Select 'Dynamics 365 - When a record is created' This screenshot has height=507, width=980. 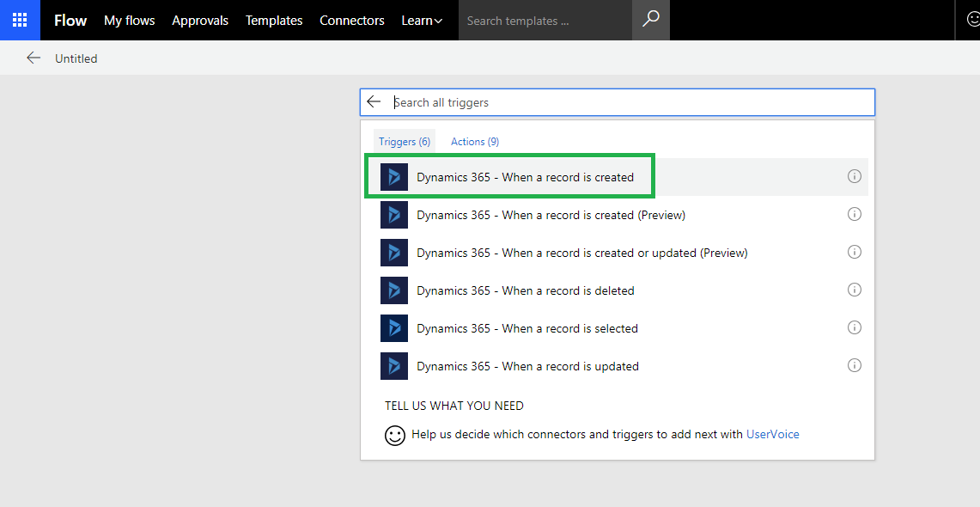[x=616, y=177]
